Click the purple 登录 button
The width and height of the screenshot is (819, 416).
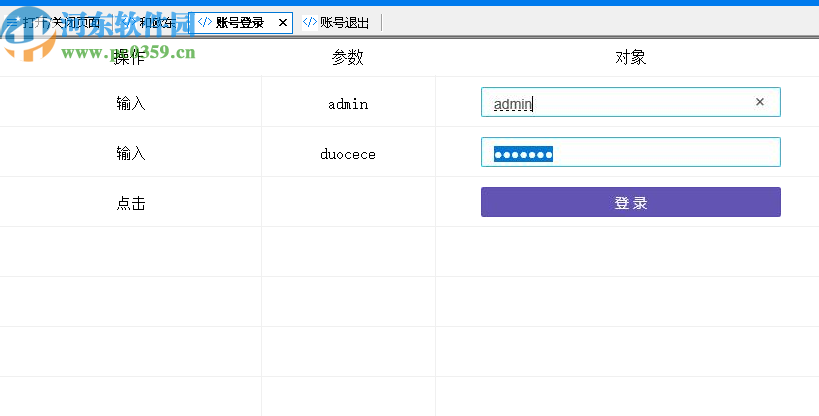(x=630, y=202)
